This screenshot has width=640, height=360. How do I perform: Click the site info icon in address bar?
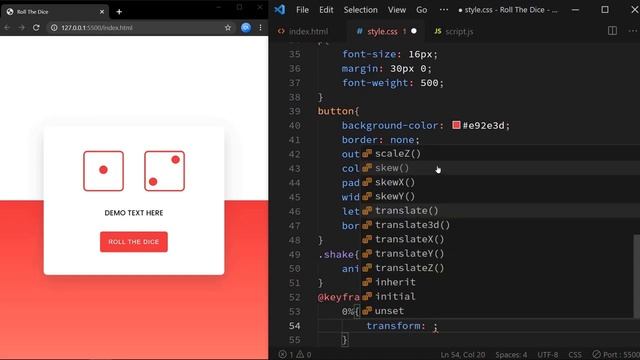pyautogui.click(x=54, y=28)
